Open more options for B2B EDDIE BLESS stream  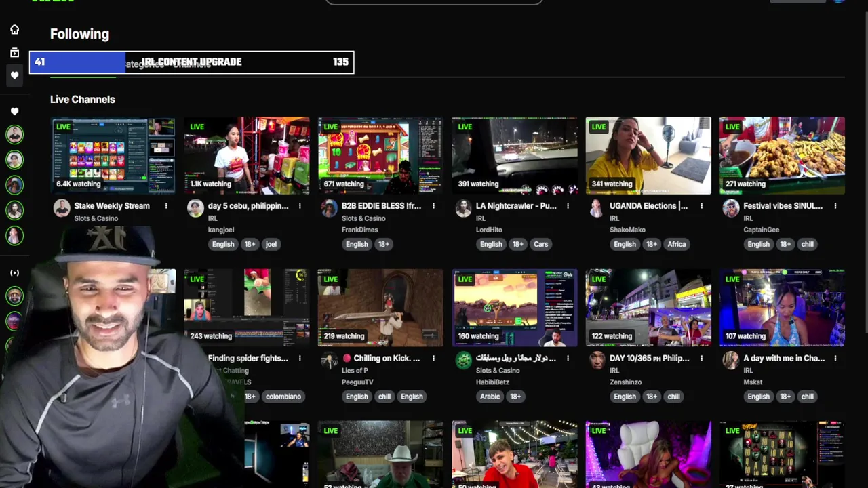click(x=433, y=206)
